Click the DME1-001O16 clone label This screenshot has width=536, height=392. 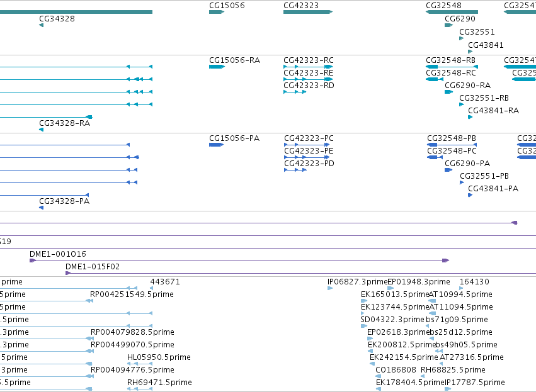coord(58,254)
